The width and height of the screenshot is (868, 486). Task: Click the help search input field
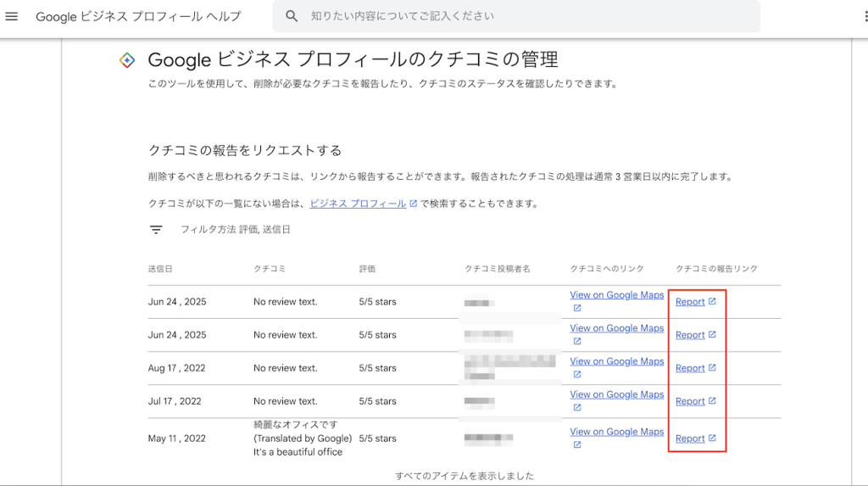[526, 16]
